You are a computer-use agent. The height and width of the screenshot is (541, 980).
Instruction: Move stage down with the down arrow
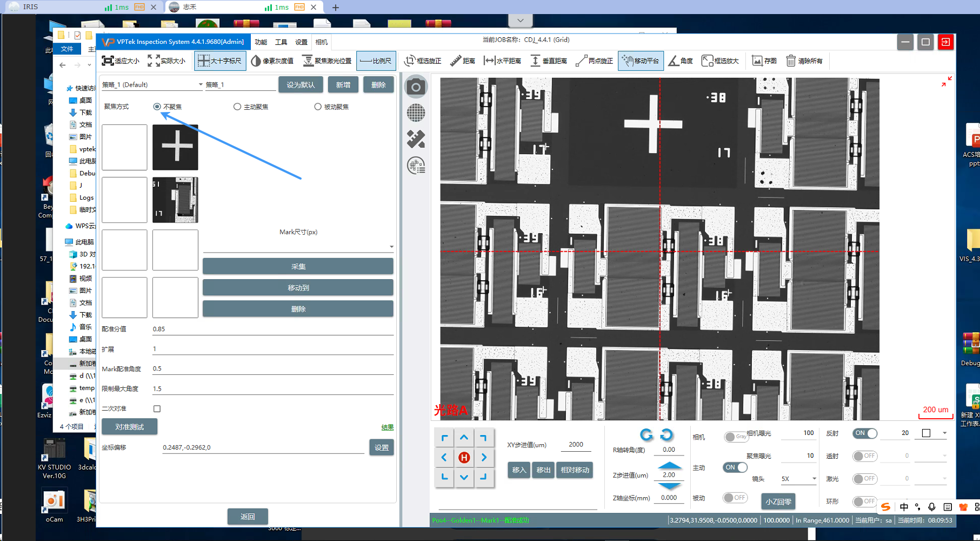pos(464,477)
